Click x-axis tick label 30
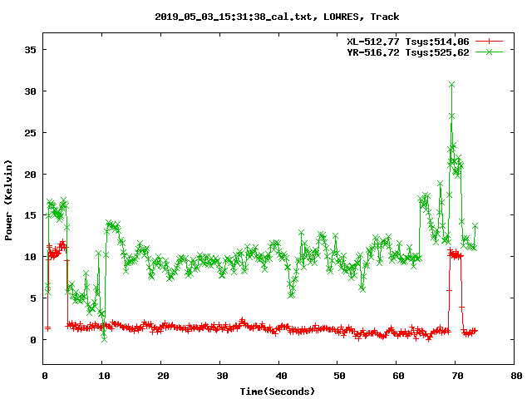Image resolution: width=532 pixels, height=399 pixels. click(x=222, y=376)
